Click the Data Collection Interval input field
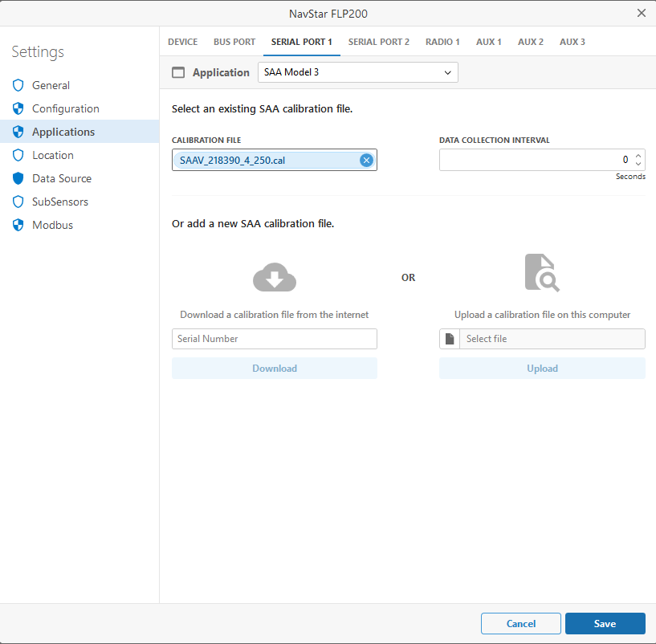656x644 pixels. tap(542, 160)
